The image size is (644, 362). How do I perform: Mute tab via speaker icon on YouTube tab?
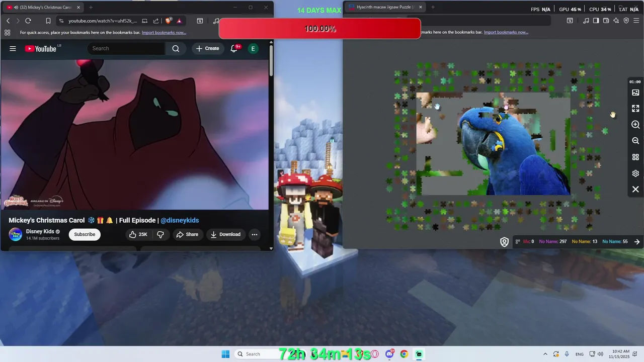tap(16, 8)
